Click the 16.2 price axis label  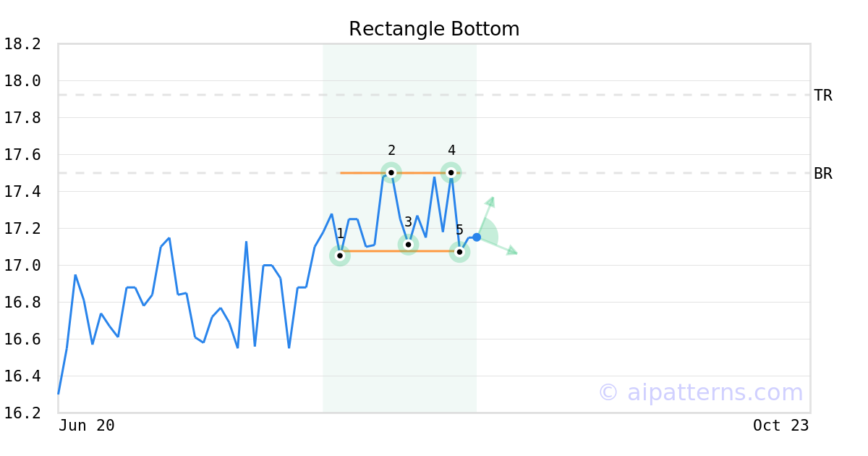click(22, 413)
